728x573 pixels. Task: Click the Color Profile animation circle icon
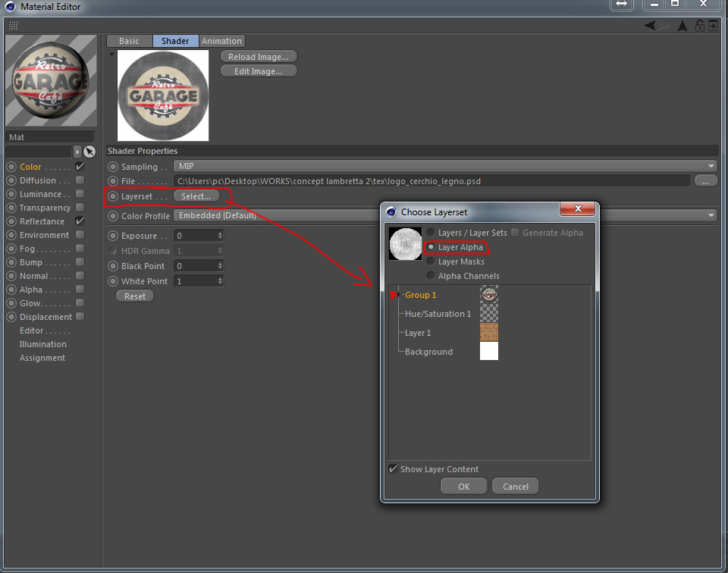coord(113,216)
